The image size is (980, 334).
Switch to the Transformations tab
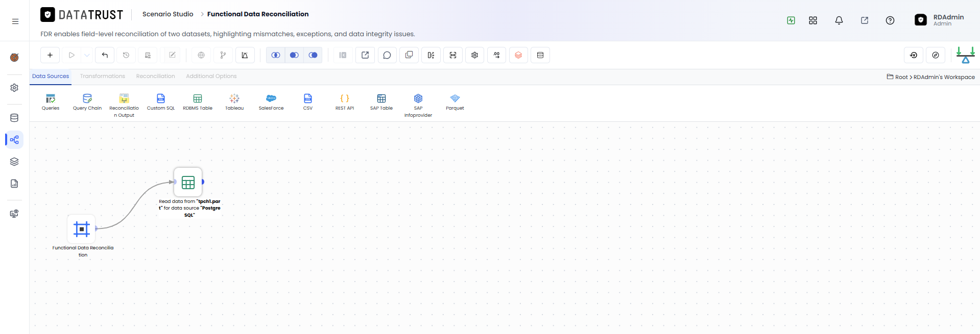(103, 76)
